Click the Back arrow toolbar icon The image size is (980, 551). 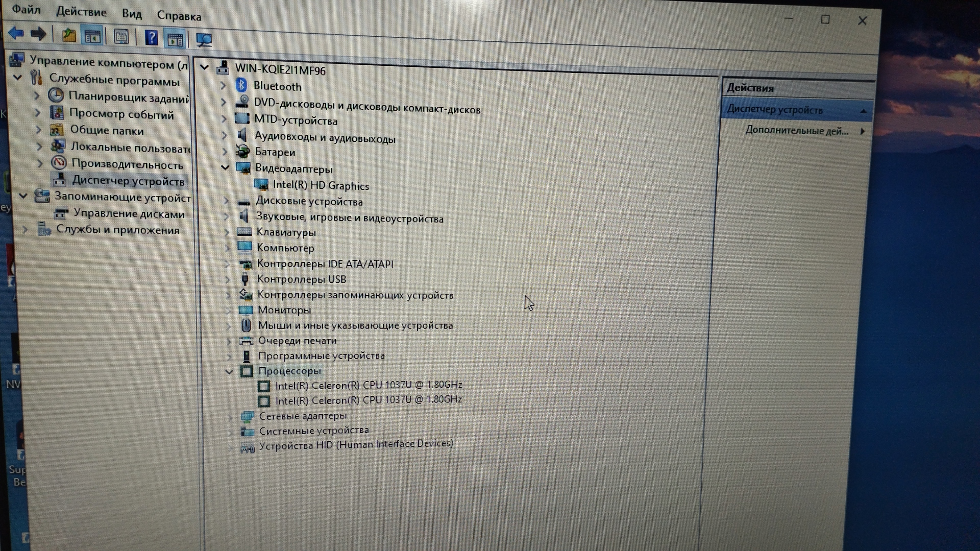(16, 34)
